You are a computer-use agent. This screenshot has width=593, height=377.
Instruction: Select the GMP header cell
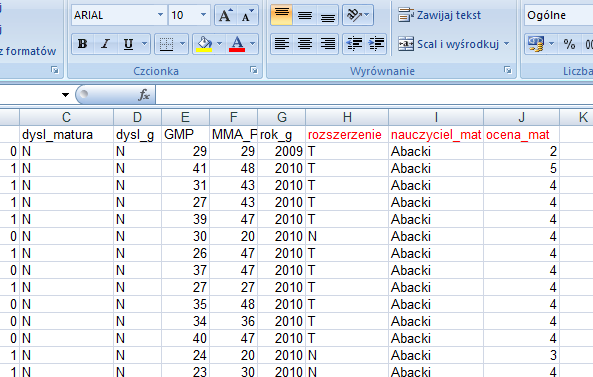click(185, 134)
